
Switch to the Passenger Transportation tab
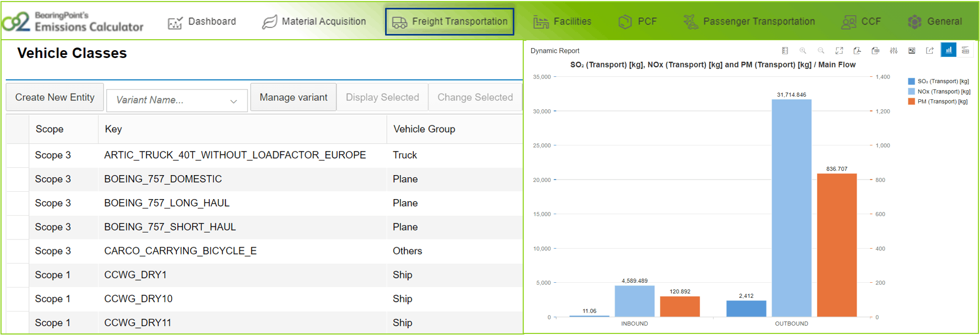pos(749,22)
